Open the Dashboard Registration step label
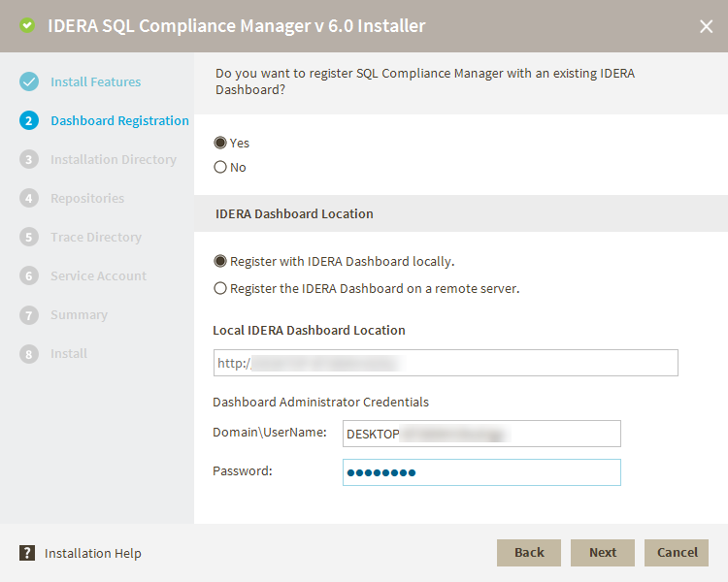The width and height of the screenshot is (728, 582). 119,120
